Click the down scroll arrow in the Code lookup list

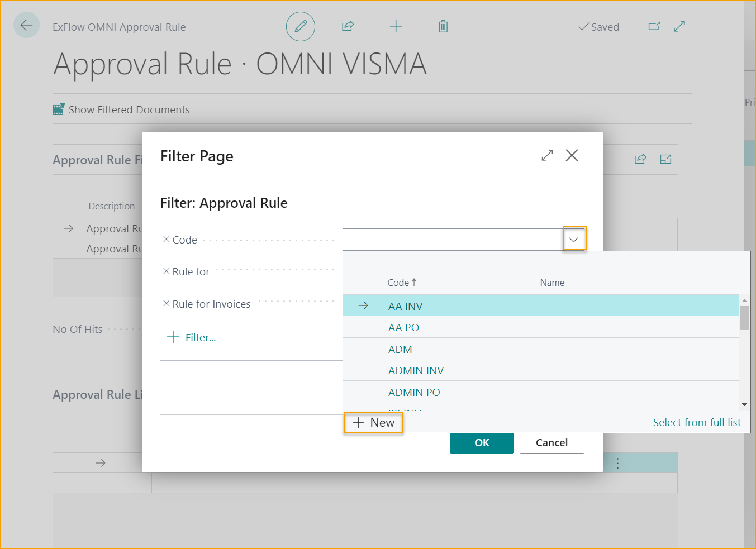744,405
